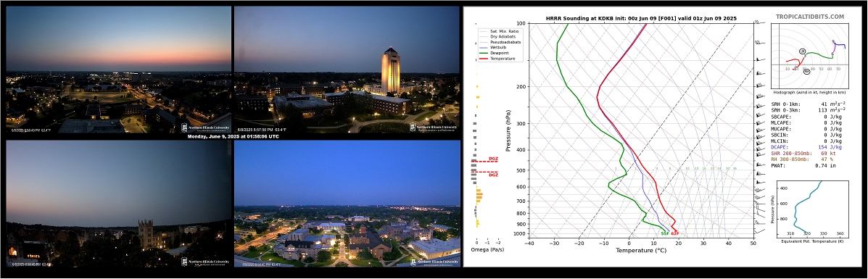Click the Dewpoint legend entry
This screenshot has height=279, width=868.
[496, 53]
